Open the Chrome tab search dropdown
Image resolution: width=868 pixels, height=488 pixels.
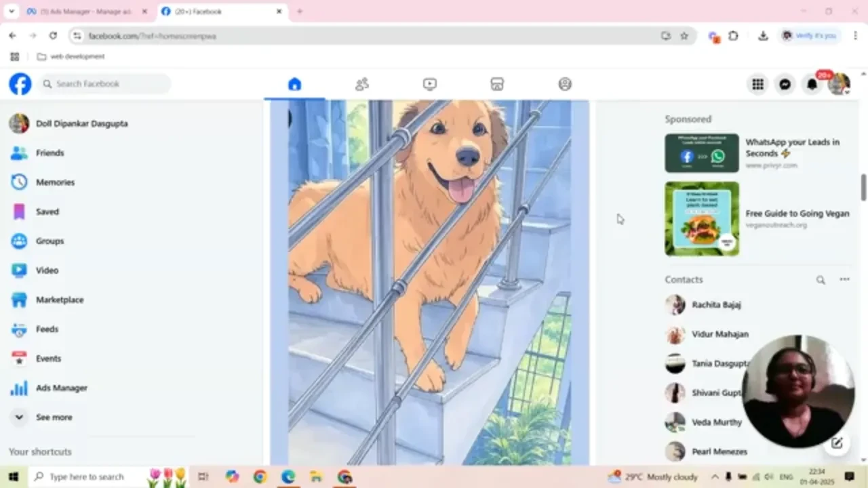tap(11, 12)
